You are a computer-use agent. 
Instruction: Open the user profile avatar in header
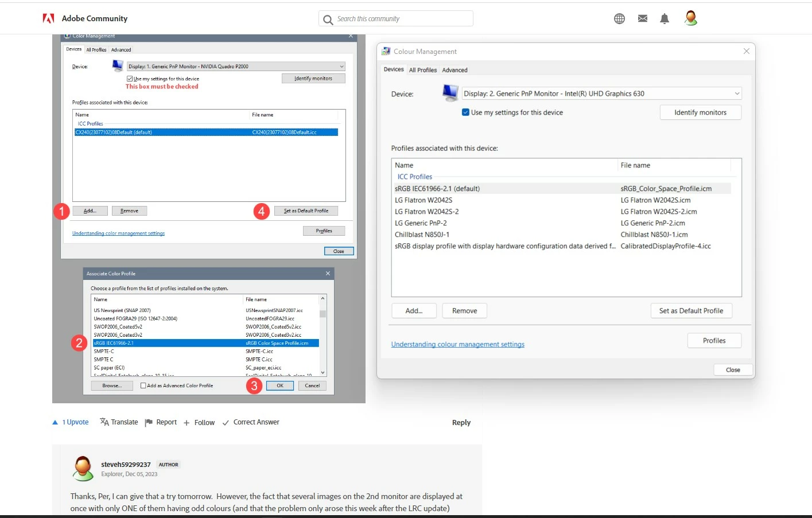(691, 18)
